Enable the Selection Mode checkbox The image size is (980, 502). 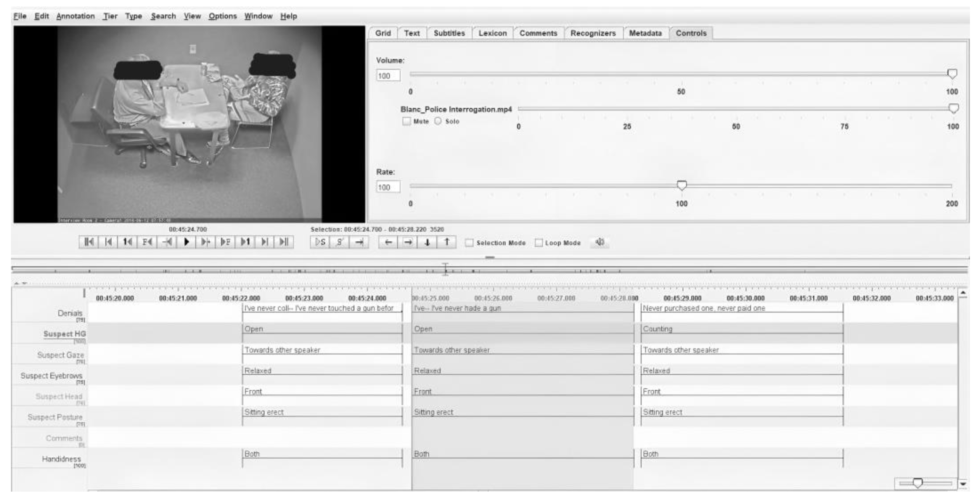tap(470, 243)
